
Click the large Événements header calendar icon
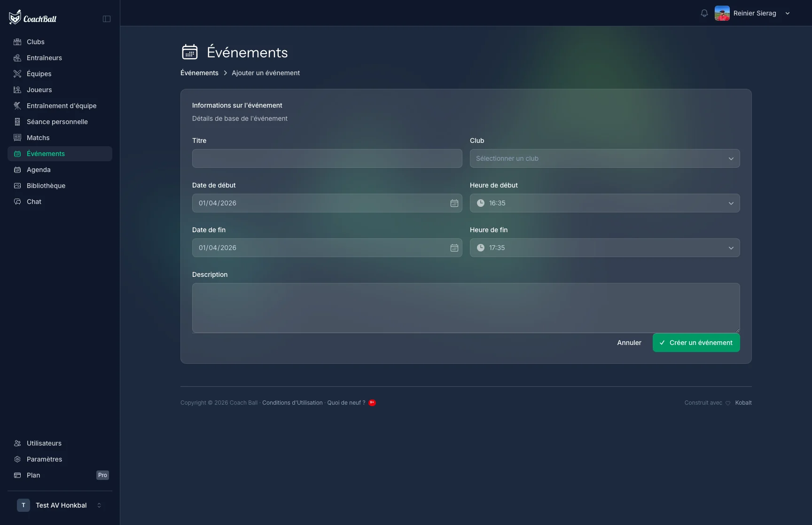[x=190, y=52]
